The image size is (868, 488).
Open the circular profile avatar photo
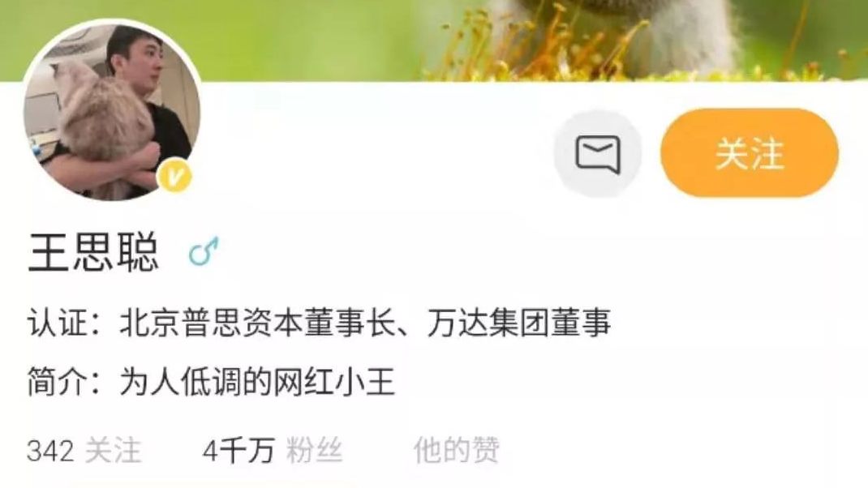click(x=112, y=109)
